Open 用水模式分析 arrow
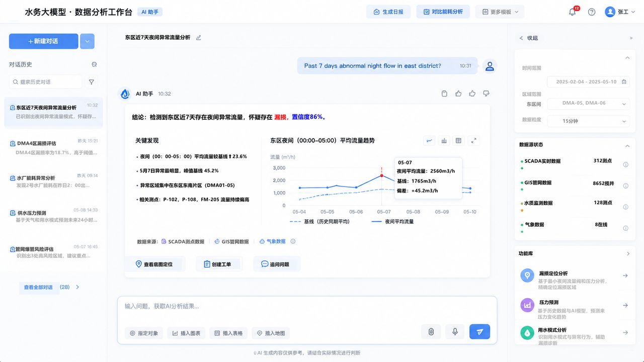644x362 pixels. 625,332
